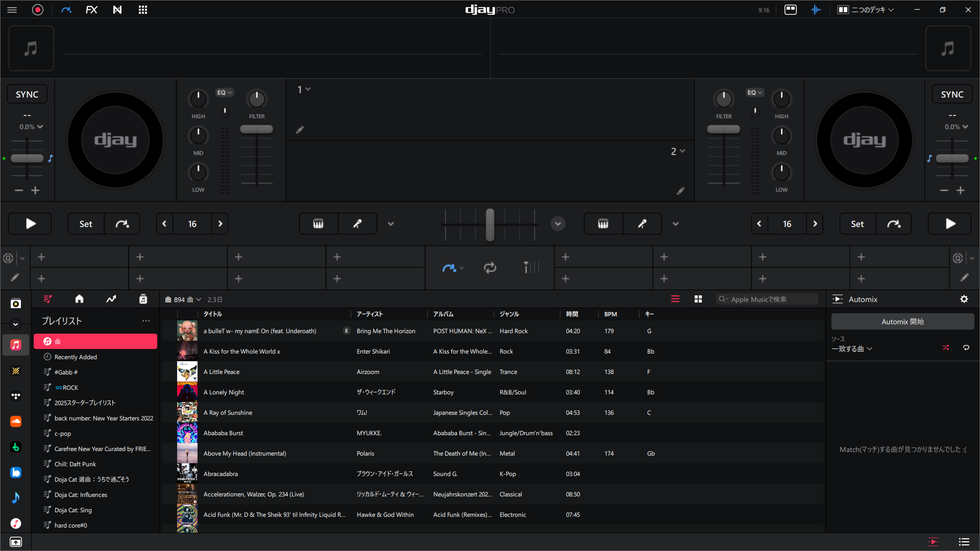The height and width of the screenshot is (551, 980).
Task: Expand waveform deck 2 selector
Action: (x=678, y=152)
